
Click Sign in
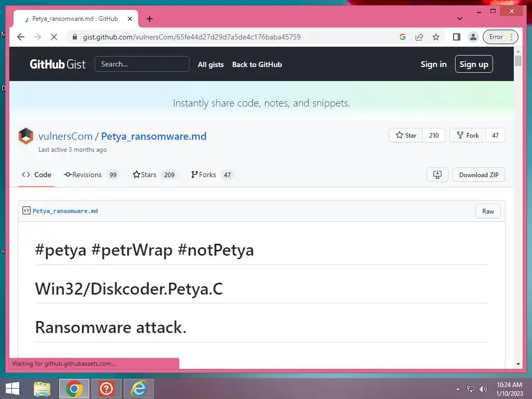coord(433,64)
